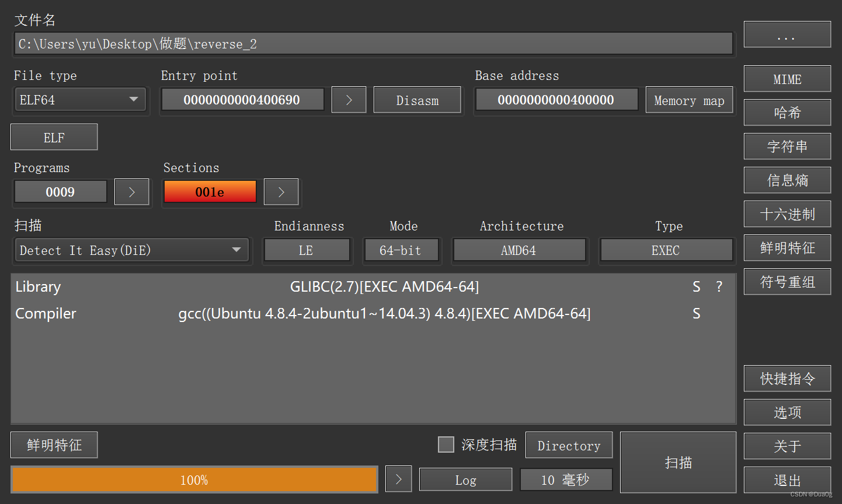Start a rescan with the 扫描 button
The image size is (842, 504).
pos(678,462)
